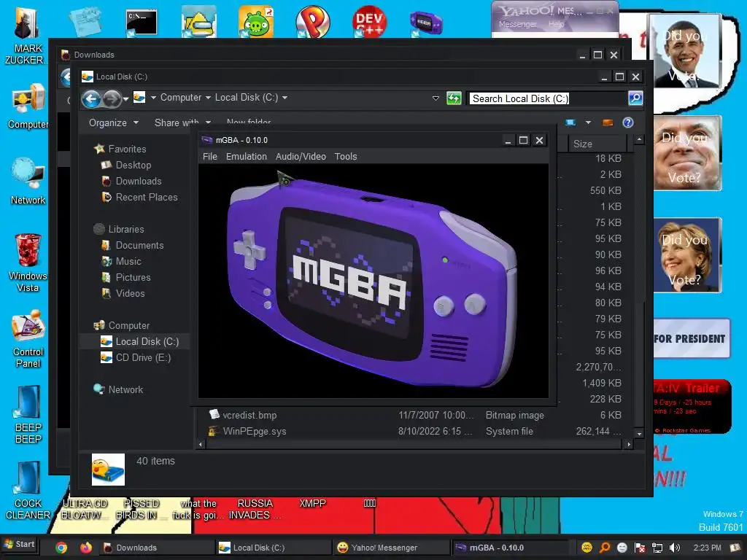The image size is (747, 560).
Task: Open the Emulation menu in mGBA
Action: pos(247,156)
